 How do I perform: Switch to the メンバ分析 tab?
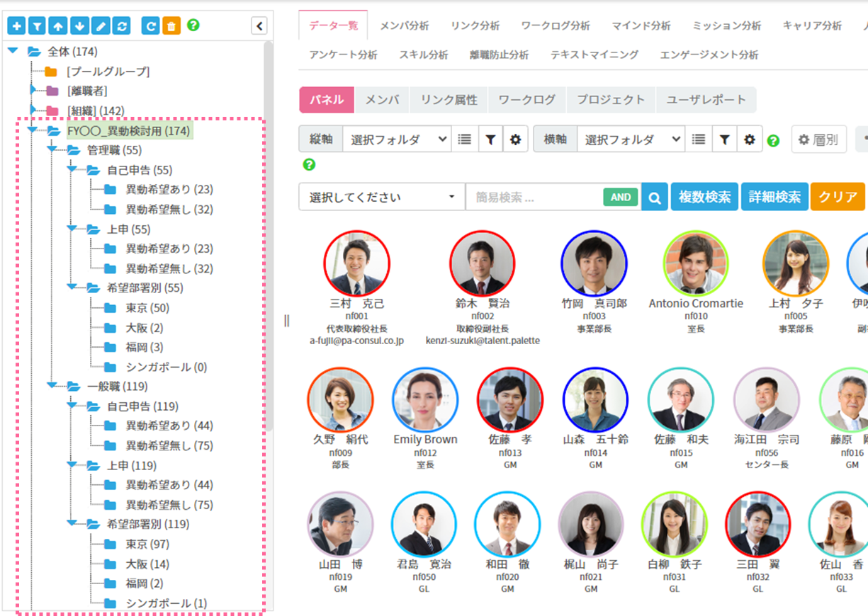[x=404, y=25]
